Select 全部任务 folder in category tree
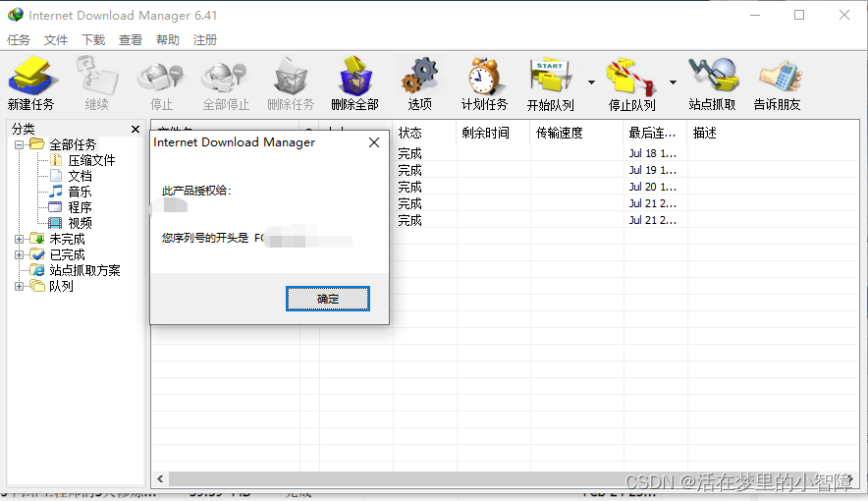 [x=73, y=145]
